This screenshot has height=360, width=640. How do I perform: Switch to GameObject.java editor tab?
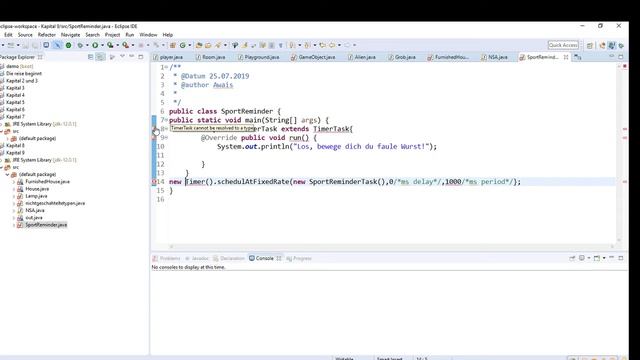[x=313, y=57]
